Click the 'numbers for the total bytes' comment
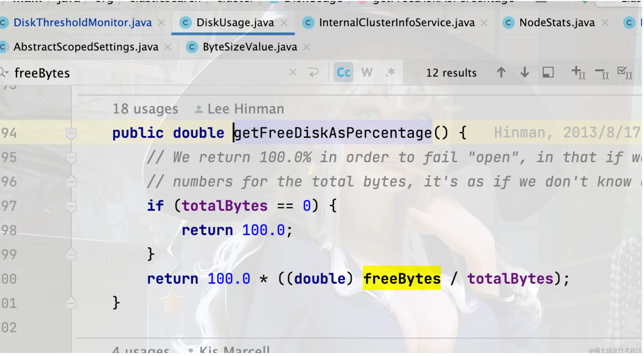 coord(394,182)
